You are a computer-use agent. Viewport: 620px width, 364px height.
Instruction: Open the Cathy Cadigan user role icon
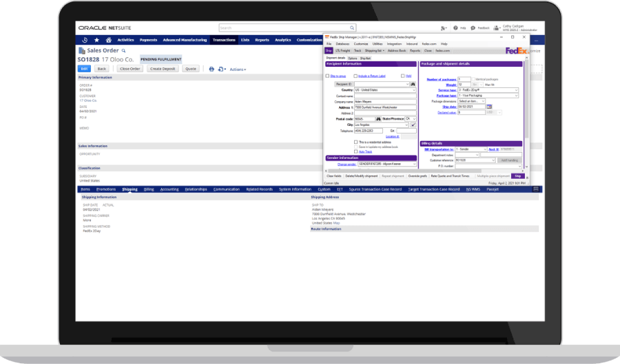496,28
